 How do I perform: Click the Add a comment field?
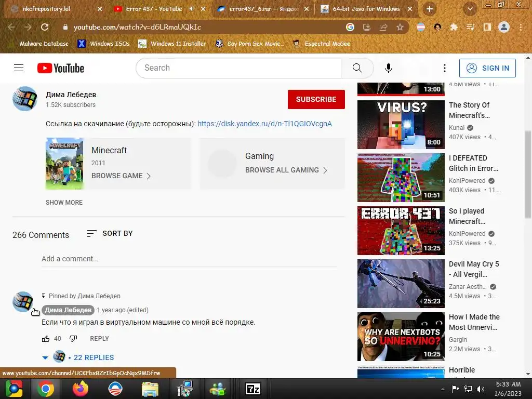point(189,259)
